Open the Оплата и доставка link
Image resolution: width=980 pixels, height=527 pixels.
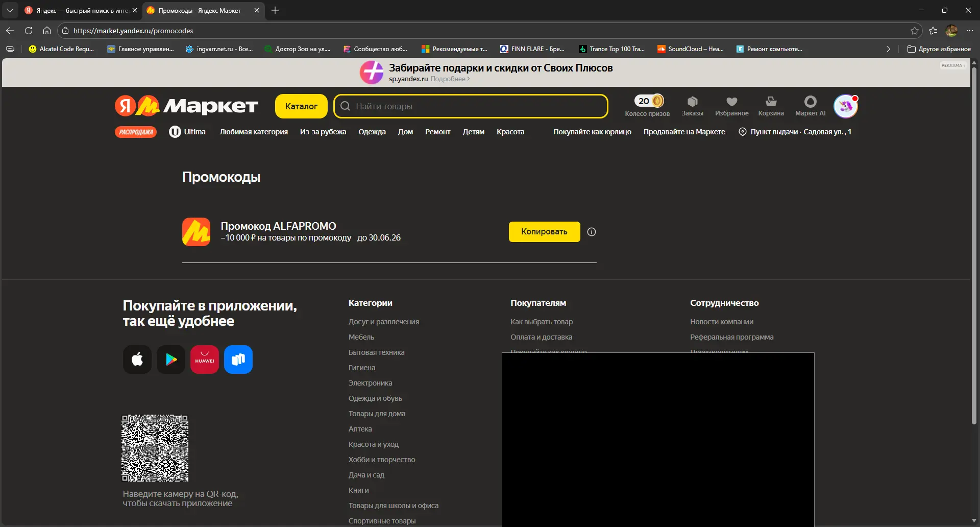click(x=542, y=337)
